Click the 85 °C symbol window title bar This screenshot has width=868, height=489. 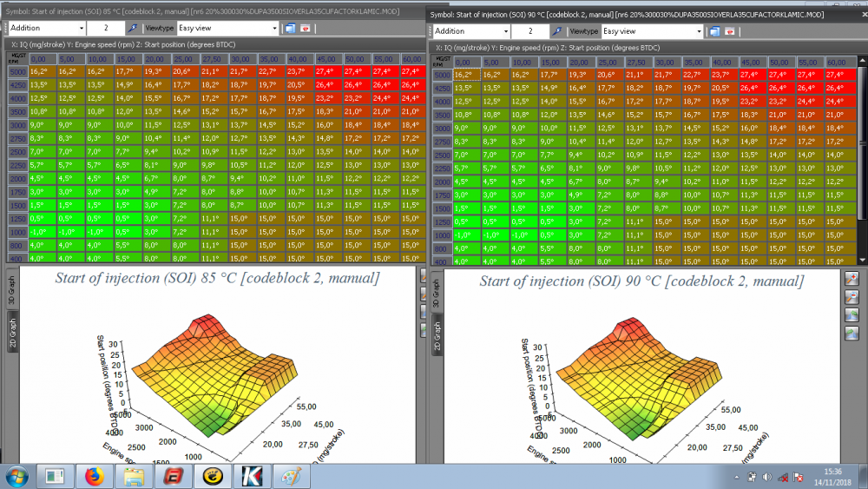click(x=214, y=11)
